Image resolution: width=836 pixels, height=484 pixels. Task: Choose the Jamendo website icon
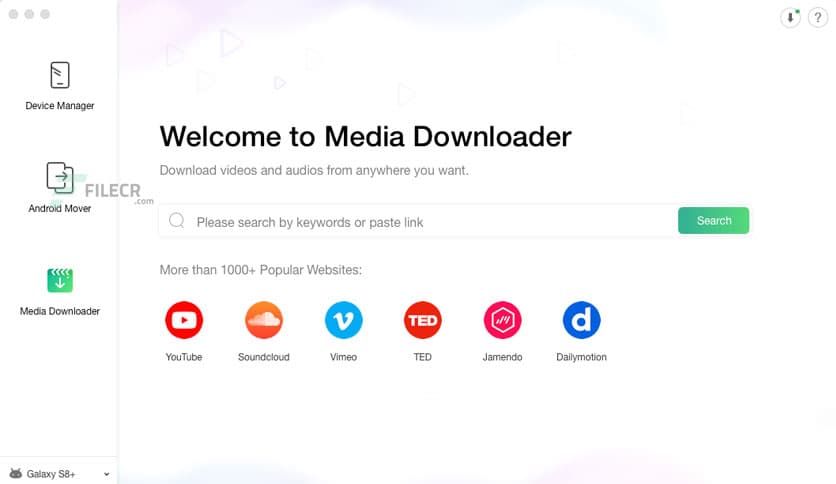pyautogui.click(x=502, y=320)
